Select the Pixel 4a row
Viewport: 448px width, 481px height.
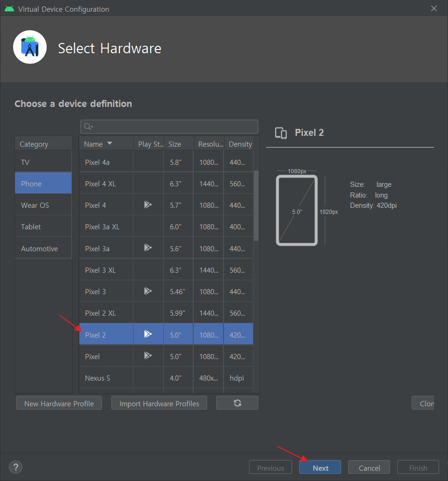click(x=166, y=162)
